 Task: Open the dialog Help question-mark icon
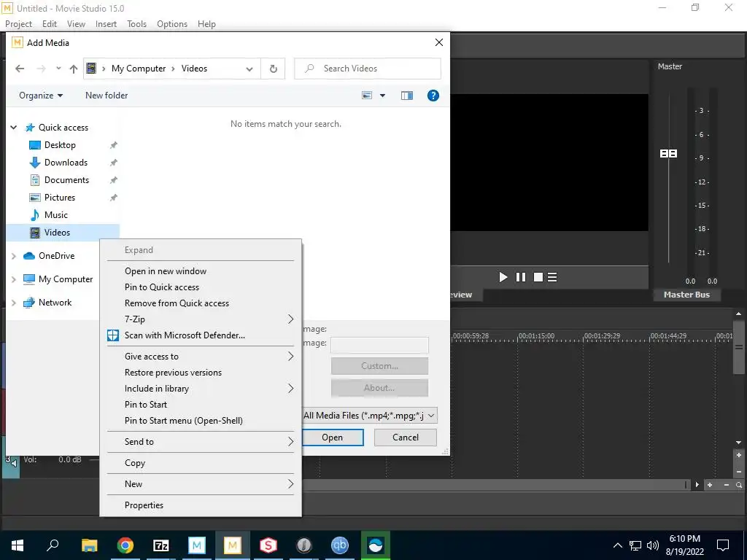(433, 96)
